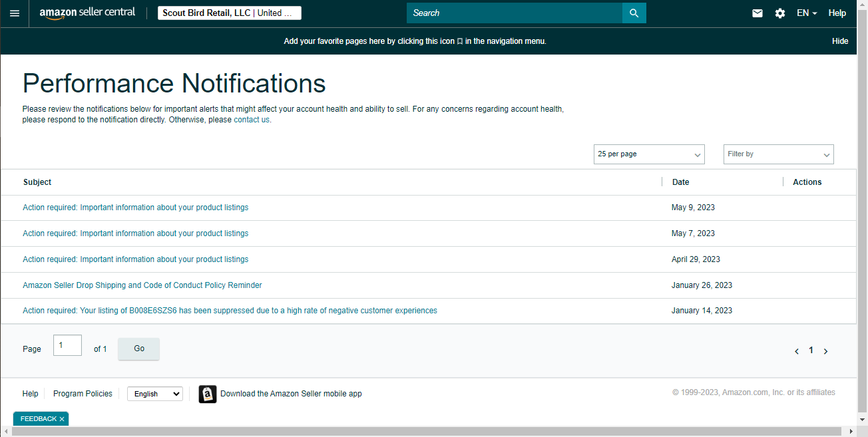Click the Amazon Seller Central logo
The image size is (868, 437).
(x=87, y=13)
